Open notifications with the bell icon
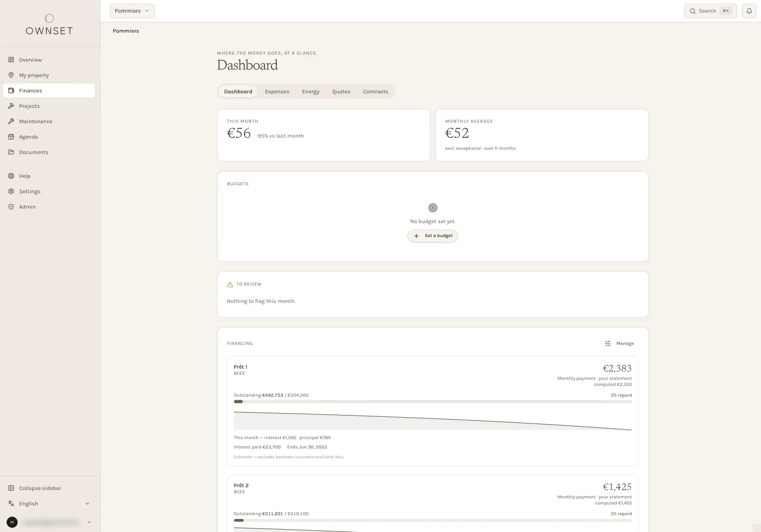This screenshot has height=532, width=761. (x=749, y=11)
